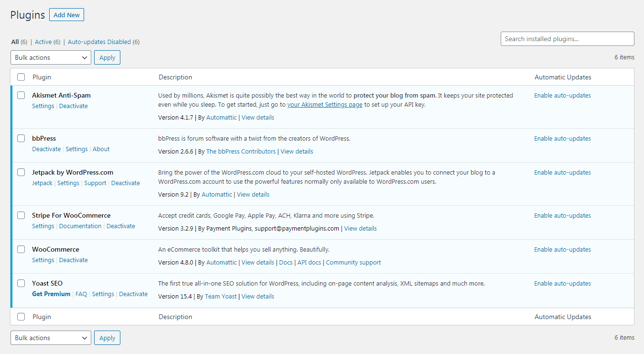
Task: Open the bottom Bulk actions dropdown
Action: tap(51, 338)
